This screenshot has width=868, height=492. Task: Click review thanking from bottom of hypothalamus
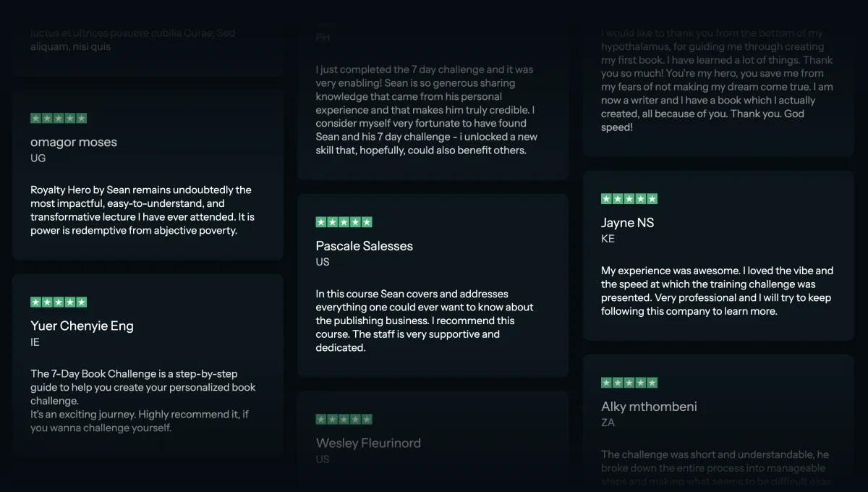(x=717, y=80)
